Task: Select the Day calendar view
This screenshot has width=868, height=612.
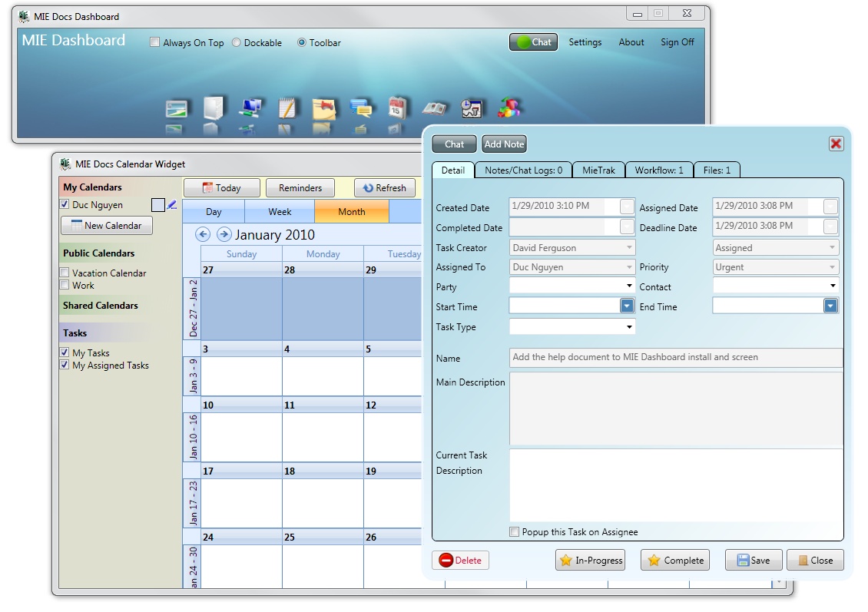Action: pos(214,212)
